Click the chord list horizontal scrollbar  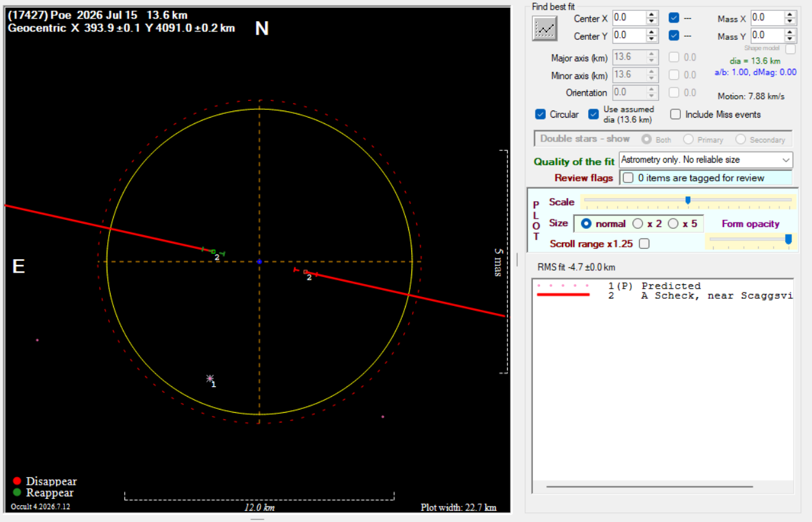(x=649, y=487)
